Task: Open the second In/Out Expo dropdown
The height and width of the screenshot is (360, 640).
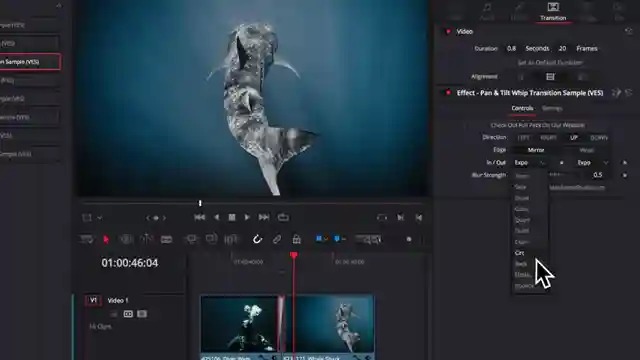Action: coord(592,162)
